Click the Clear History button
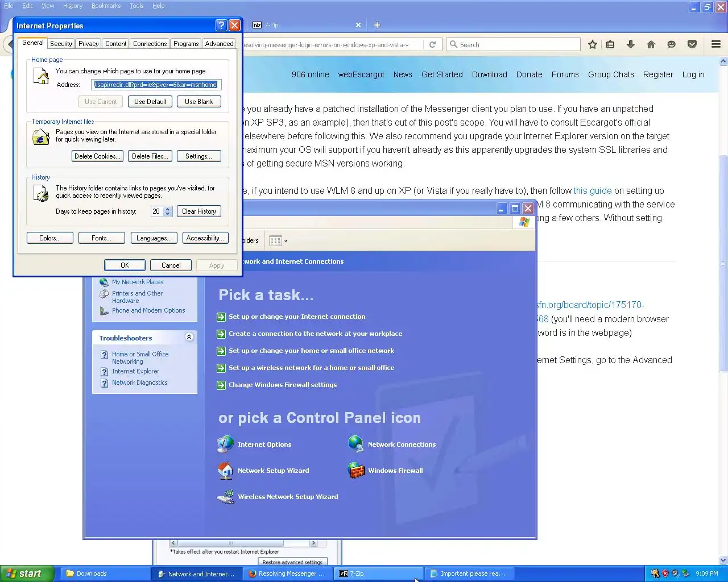Image resolution: width=728 pixels, height=582 pixels. [198, 211]
